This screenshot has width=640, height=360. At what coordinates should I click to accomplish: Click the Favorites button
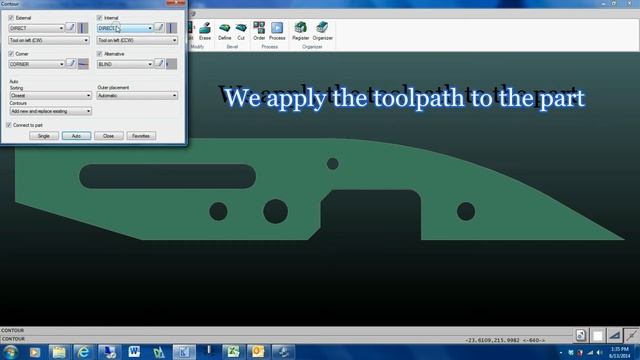click(x=141, y=136)
